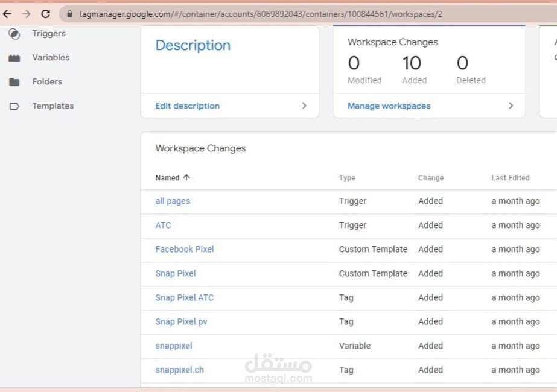Open the Snap Pixel custom template
This screenshot has width=557, height=392.
(176, 273)
